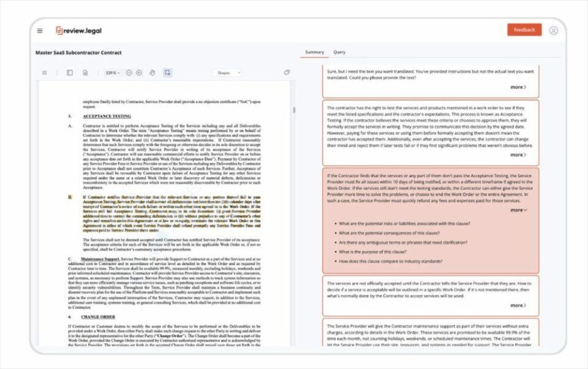Click the document viewer vertical scrollbar

pyautogui.click(x=293, y=110)
